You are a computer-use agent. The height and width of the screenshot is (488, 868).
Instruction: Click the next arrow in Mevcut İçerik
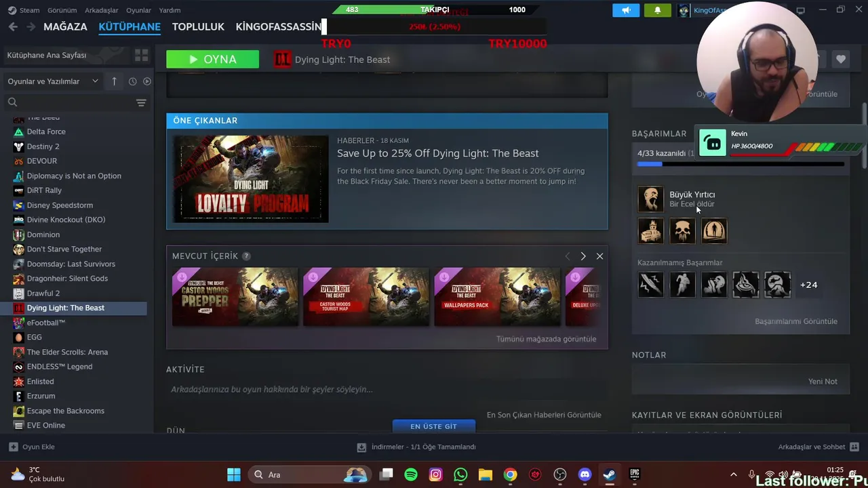pyautogui.click(x=583, y=256)
